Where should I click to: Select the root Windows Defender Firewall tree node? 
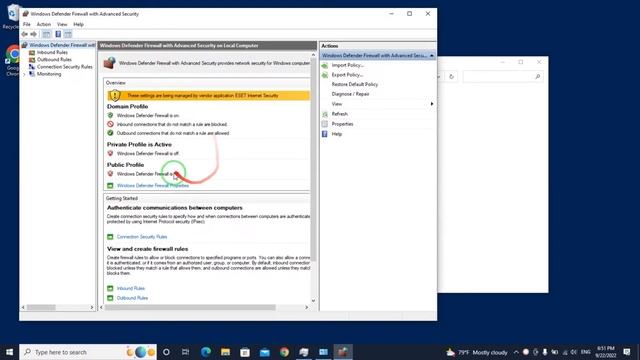[x=62, y=45]
